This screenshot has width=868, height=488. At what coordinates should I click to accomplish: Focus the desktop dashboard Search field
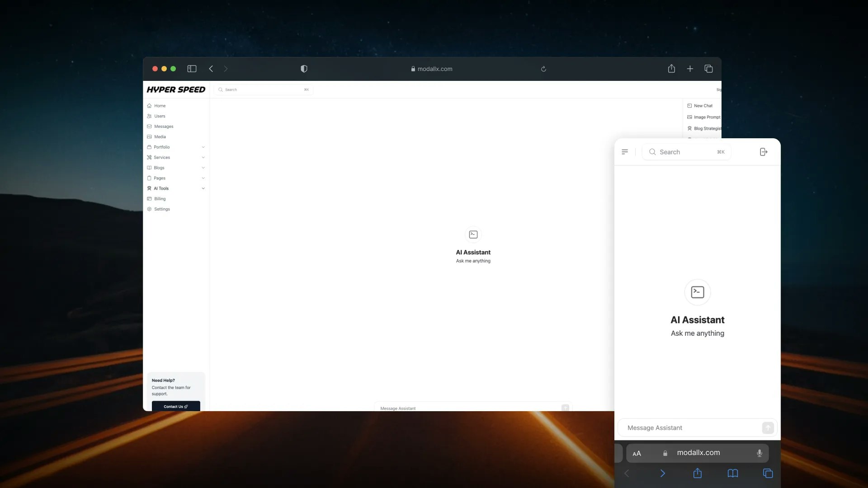coord(264,89)
